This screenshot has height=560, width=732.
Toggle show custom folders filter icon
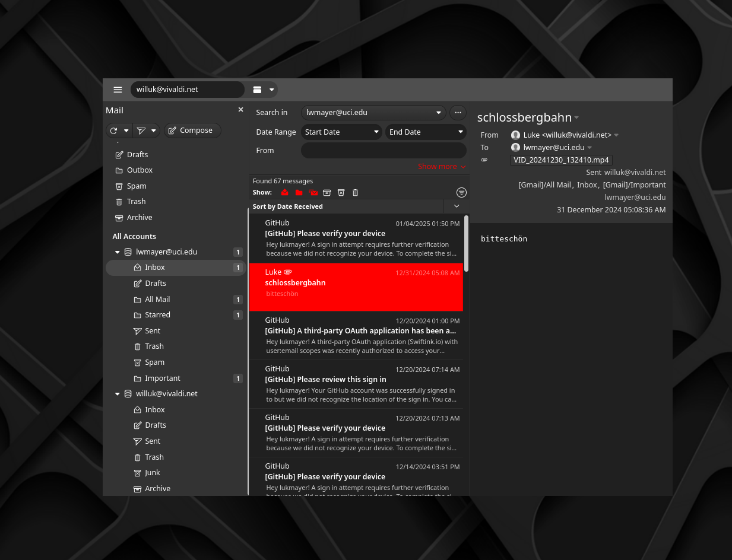click(299, 192)
